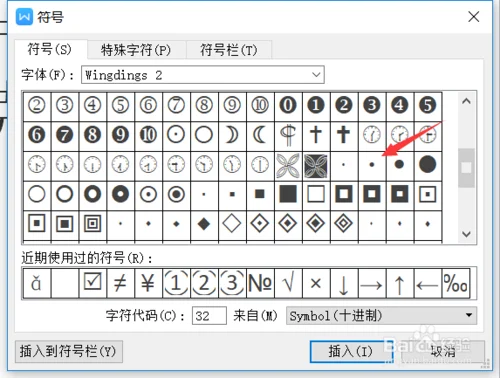
Task: Select the double-ring bullseye circle symbol
Action: click(176, 194)
